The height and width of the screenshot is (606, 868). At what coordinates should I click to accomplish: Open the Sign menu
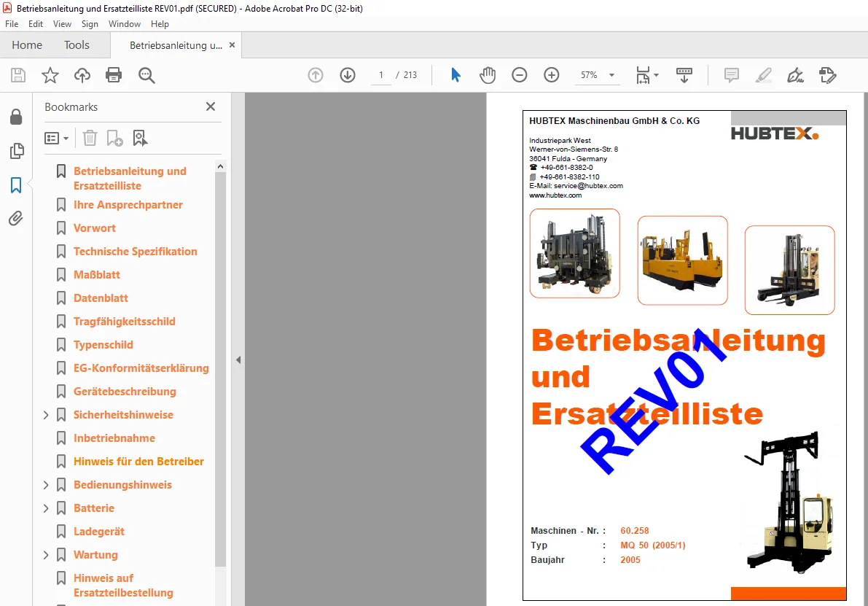(90, 24)
